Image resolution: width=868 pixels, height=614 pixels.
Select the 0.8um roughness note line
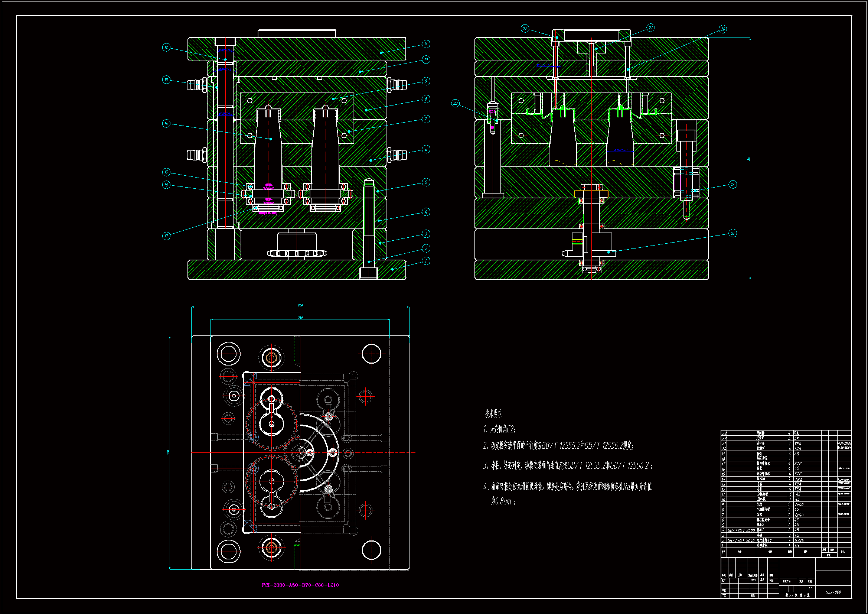tap(503, 502)
